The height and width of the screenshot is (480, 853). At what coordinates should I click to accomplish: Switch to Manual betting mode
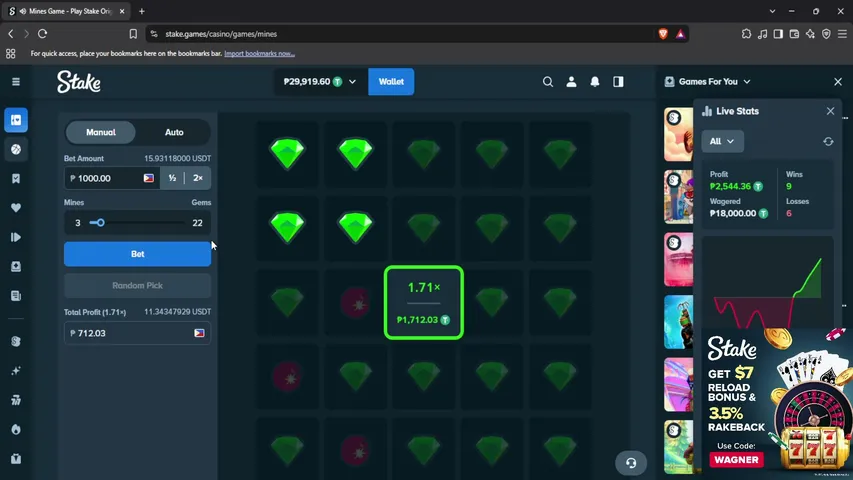click(101, 132)
